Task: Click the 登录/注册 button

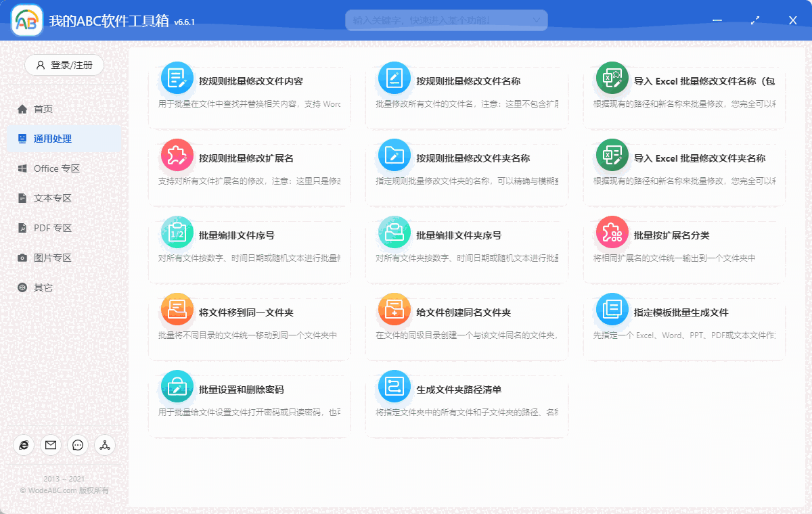Action: (x=64, y=65)
